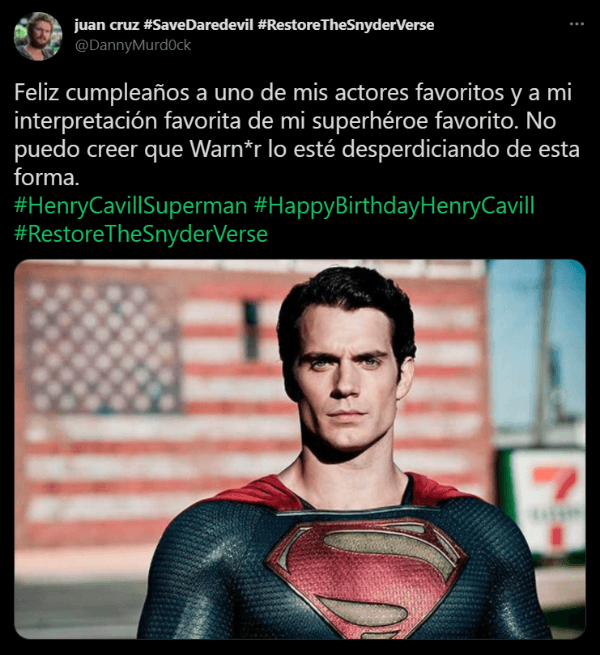Open the display name juan cruz

106,25
